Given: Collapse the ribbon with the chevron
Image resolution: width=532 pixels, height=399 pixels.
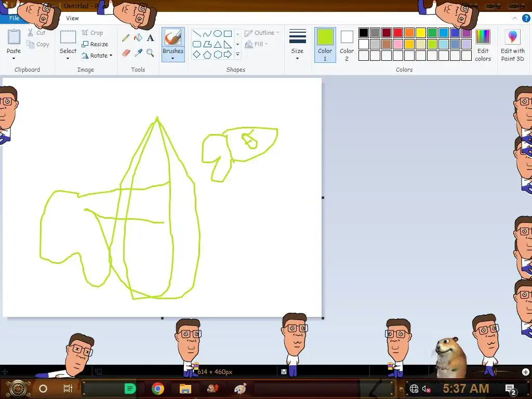Looking at the screenshot, I should coord(515,18).
